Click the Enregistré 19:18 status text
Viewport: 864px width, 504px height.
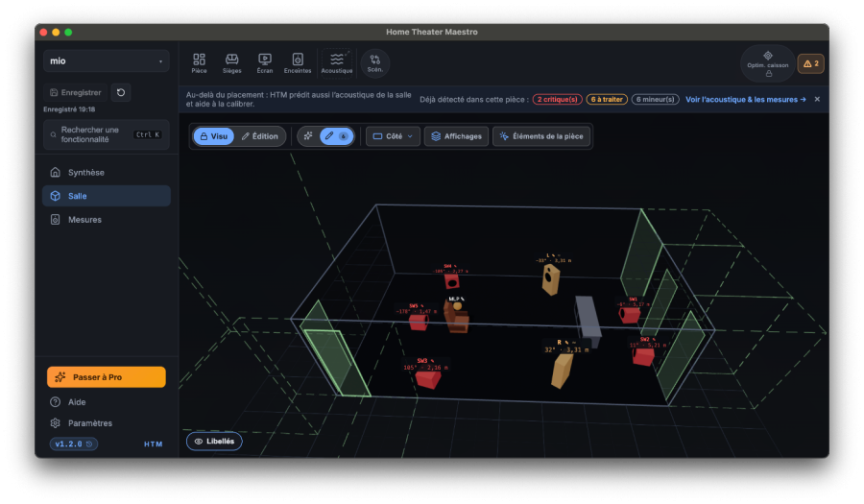(x=69, y=109)
